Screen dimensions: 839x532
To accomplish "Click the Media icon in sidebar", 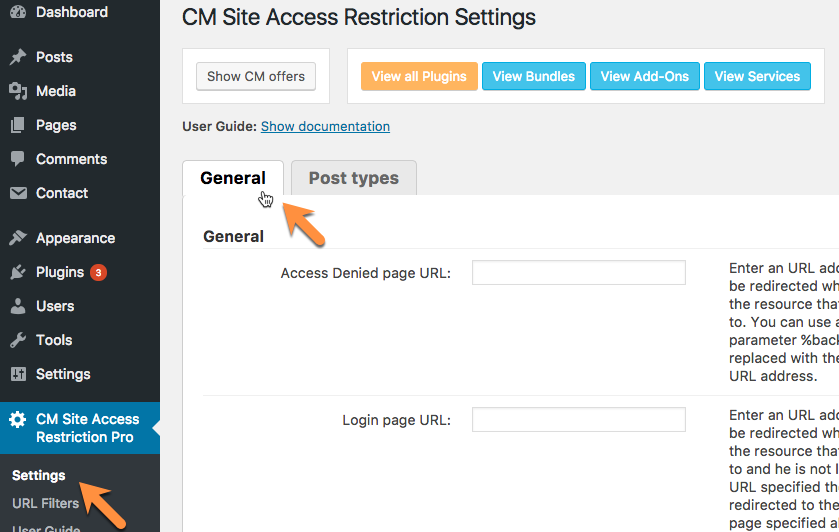I will click(x=18, y=91).
